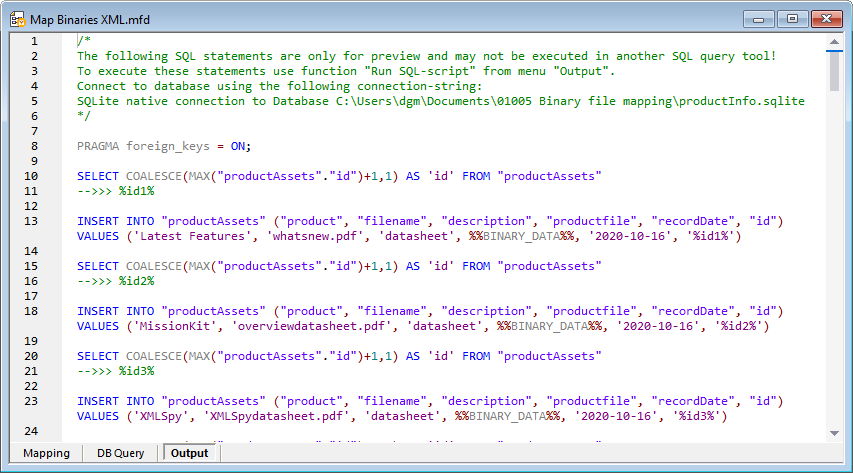Select the Output tab
This screenshot has width=853, height=473.
190,453
